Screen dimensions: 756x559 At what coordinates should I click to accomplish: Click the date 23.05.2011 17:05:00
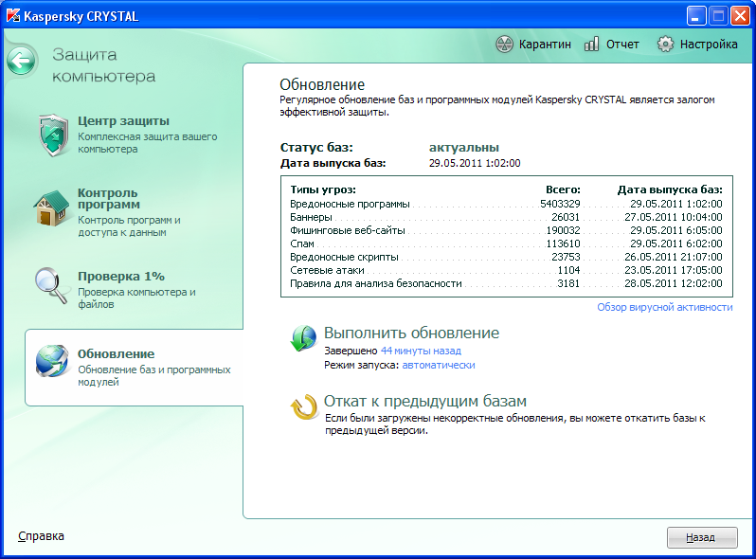point(673,270)
